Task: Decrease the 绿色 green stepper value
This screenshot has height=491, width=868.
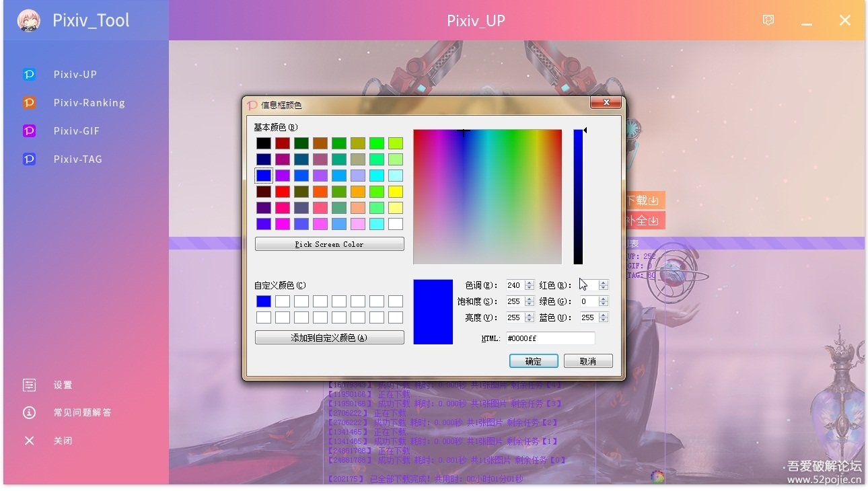Action: [604, 304]
